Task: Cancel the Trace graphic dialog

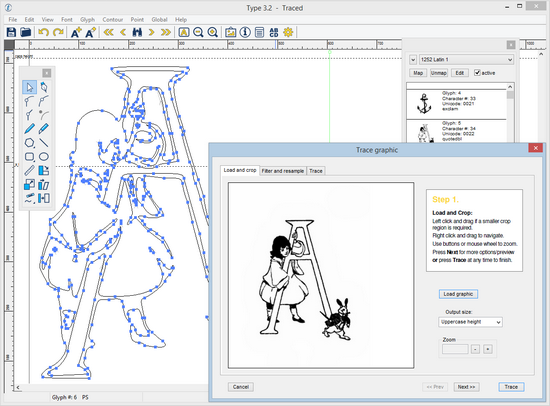Action: pos(241,387)
